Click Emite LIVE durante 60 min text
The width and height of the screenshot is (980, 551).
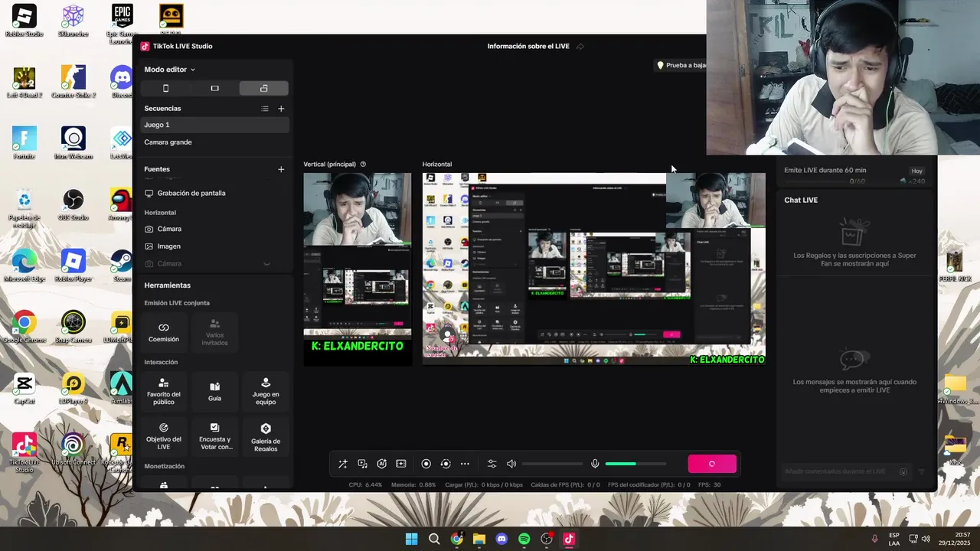(x=825, y=171)
